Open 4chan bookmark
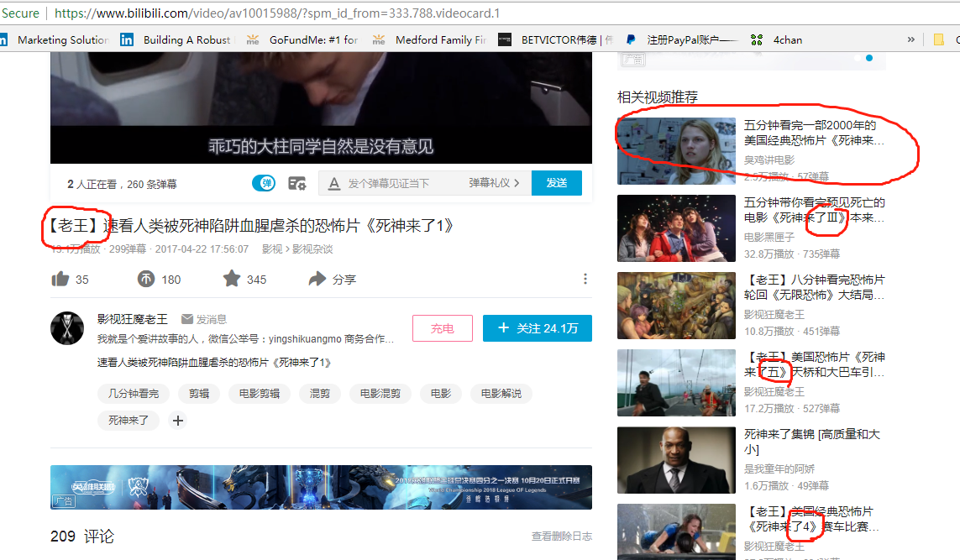Screen dimensions: 960x560 click(x=777, y=39)
